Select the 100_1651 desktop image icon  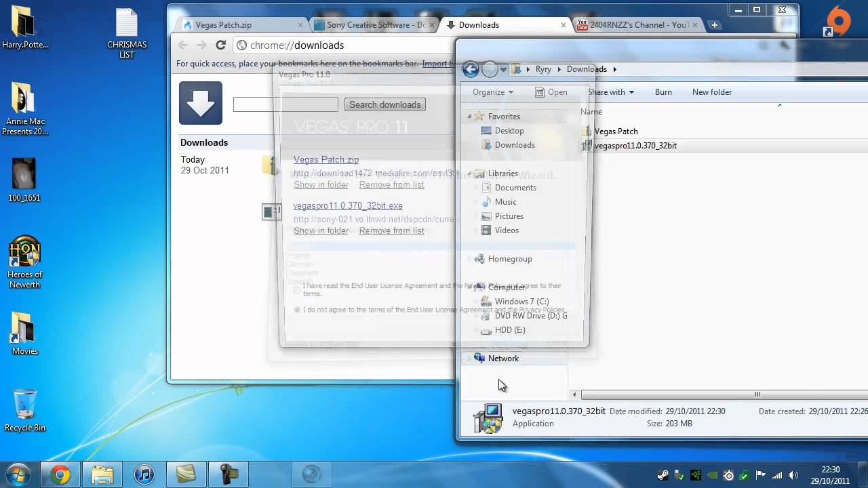click(x=25, y=180)
